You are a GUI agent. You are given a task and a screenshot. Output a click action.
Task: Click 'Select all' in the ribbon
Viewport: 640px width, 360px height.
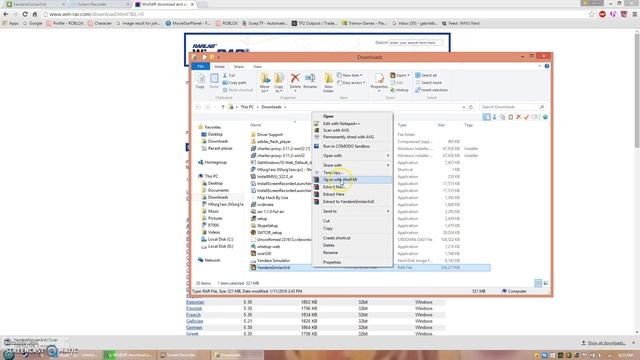click(x=426, y=76)
